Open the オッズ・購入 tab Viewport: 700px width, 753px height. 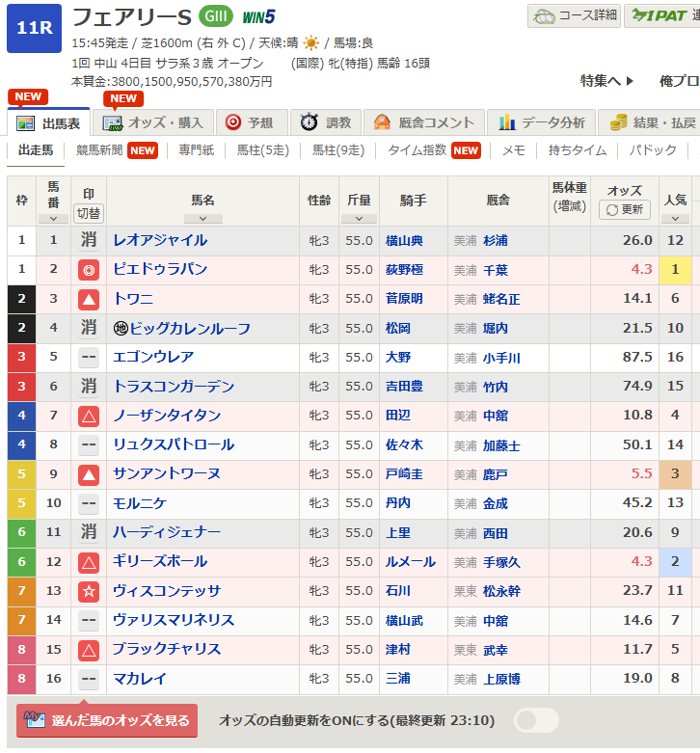[x=153, y=123]
